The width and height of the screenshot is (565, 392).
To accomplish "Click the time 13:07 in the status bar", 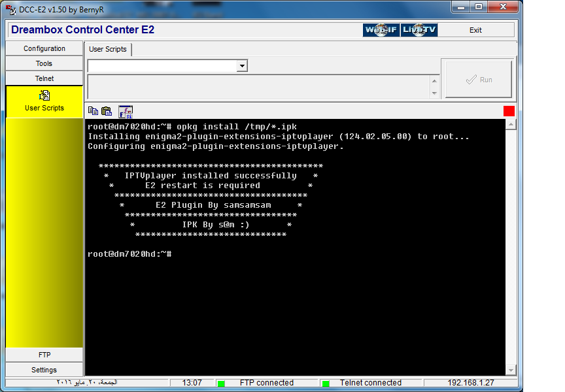I will tap(192, 383).
